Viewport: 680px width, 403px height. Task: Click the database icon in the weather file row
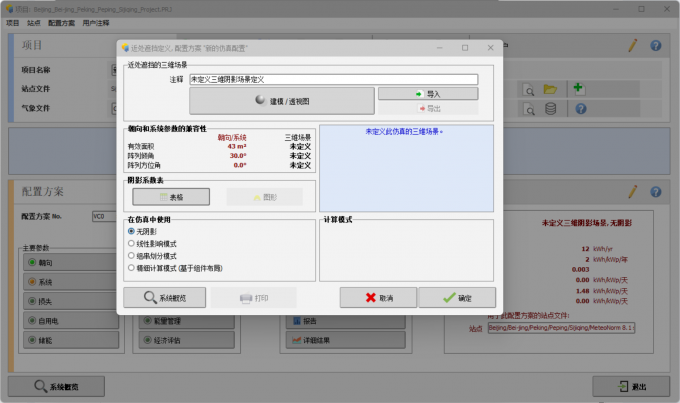[550, 108]
